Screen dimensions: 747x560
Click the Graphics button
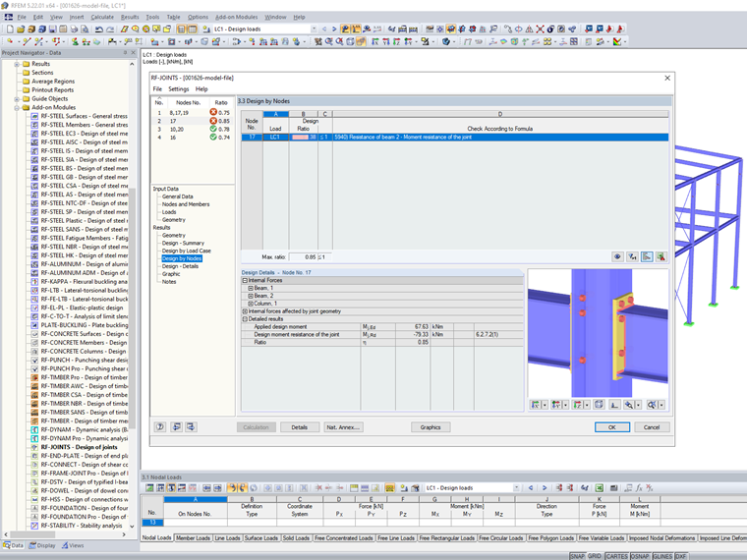[431, 427]
